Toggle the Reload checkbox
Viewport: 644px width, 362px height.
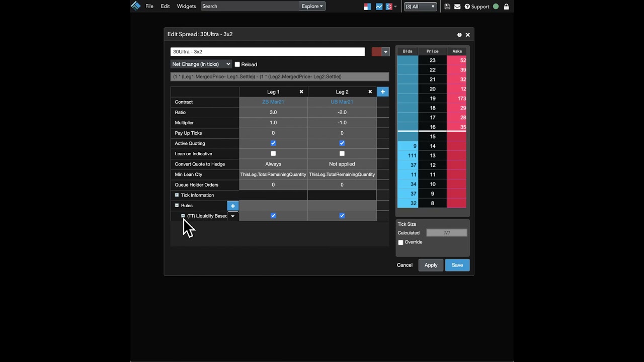[237, 64]
